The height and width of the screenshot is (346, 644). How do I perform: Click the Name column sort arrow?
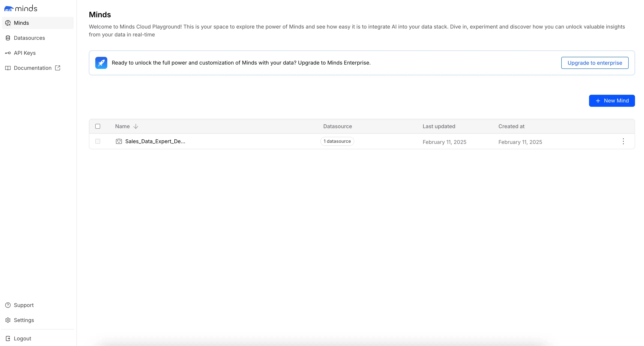click(x=136, y=126)
